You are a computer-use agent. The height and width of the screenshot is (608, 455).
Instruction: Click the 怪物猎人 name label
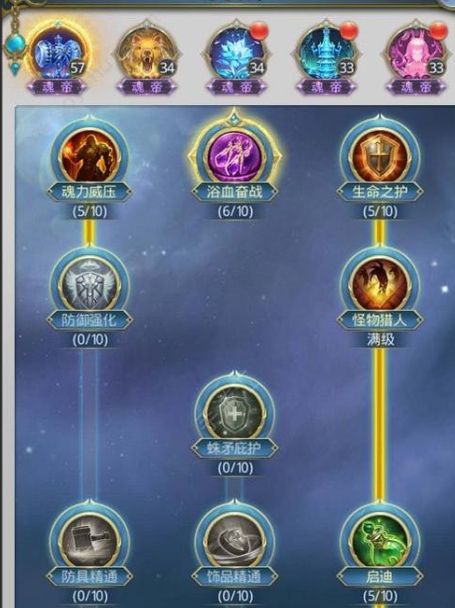click(380, 321)
